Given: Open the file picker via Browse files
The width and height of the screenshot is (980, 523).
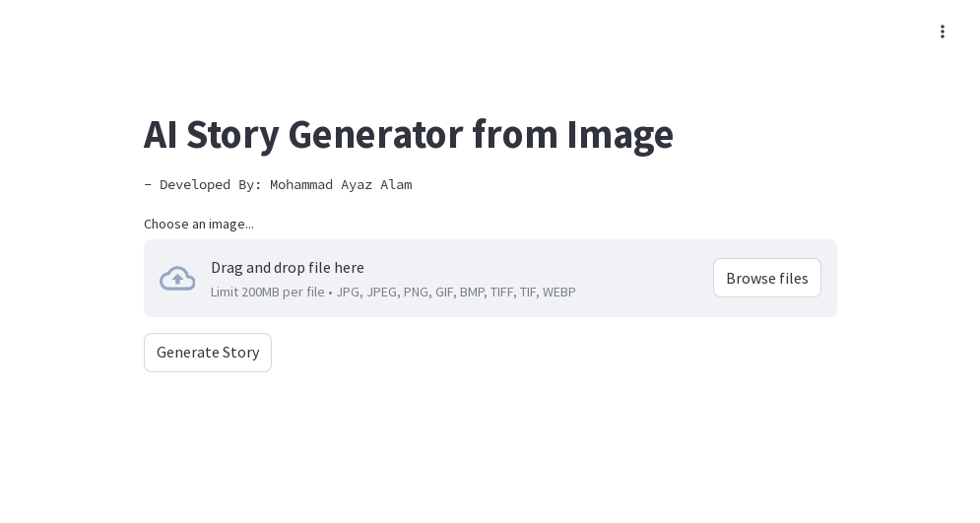Looking at the screenshot, I should pos(766,279).
